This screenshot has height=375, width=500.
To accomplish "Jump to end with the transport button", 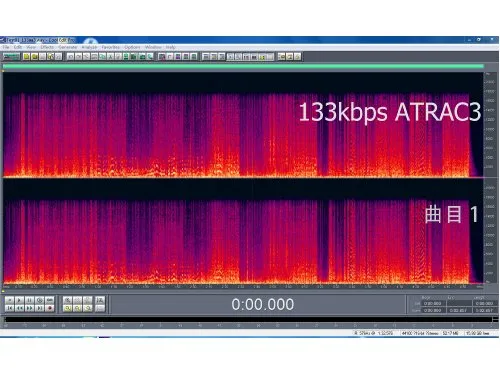I will point(40,308).
